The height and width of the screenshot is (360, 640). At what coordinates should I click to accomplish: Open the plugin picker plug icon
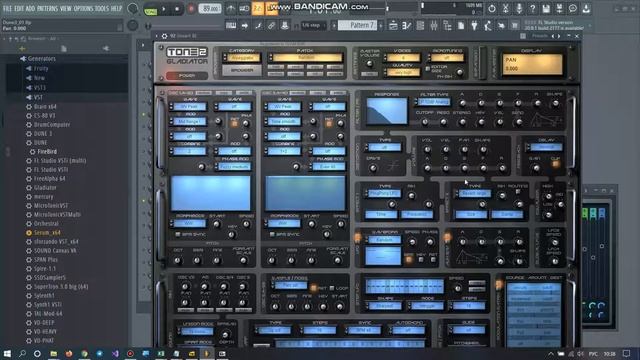[x=474, y=26]
